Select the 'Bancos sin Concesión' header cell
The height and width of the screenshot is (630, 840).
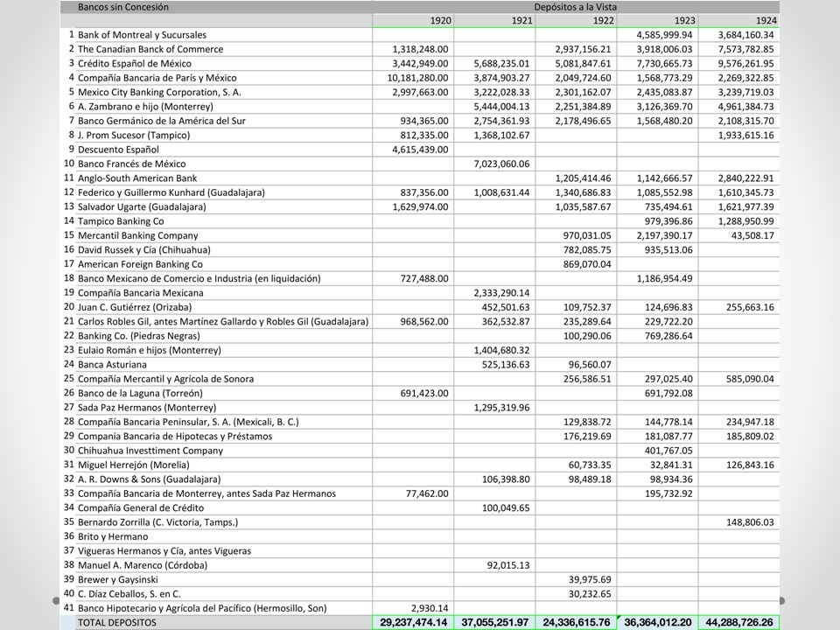point(224,7)
